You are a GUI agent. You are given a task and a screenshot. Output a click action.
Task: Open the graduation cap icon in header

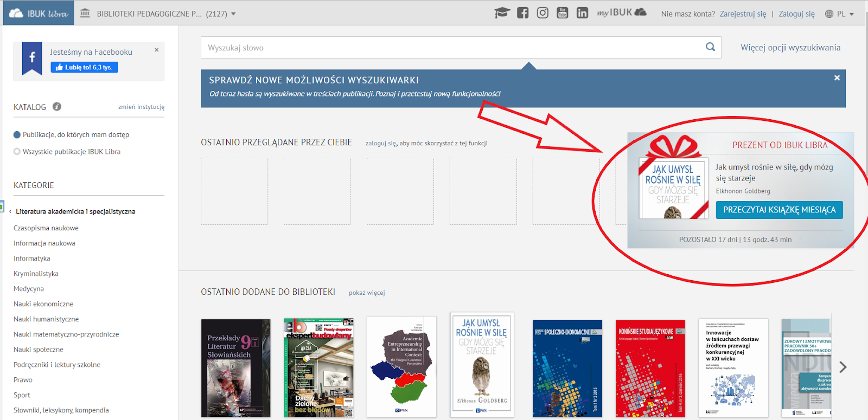[x=502, y=13]
